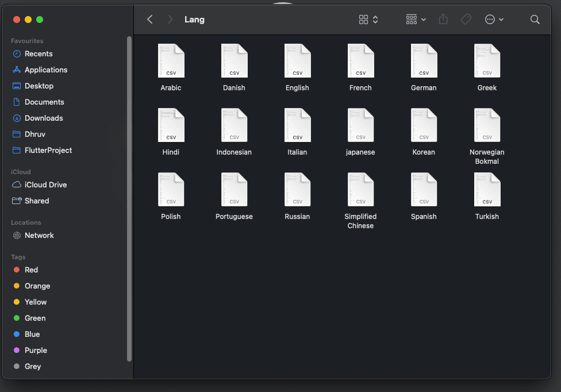This screenshot has height=392, width=561.
Task: Select the Simplified Chinese csv file
Action: (x=360, y=190)
